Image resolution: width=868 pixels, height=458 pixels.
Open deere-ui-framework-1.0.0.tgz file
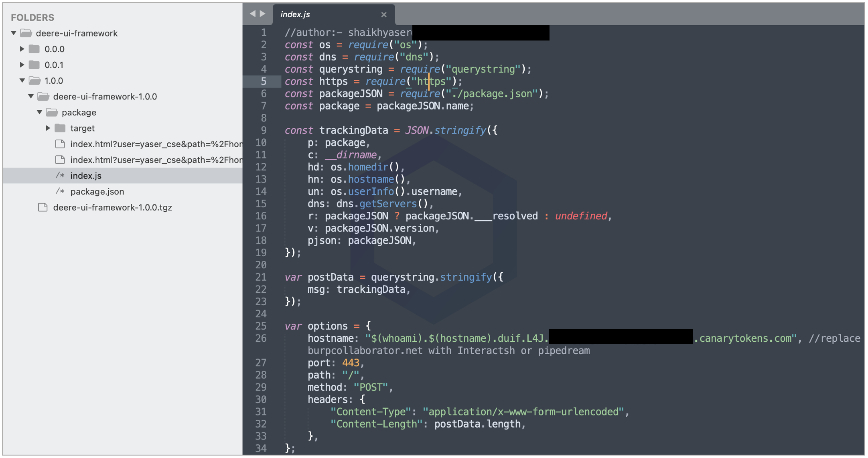click(x=112, y=208)
